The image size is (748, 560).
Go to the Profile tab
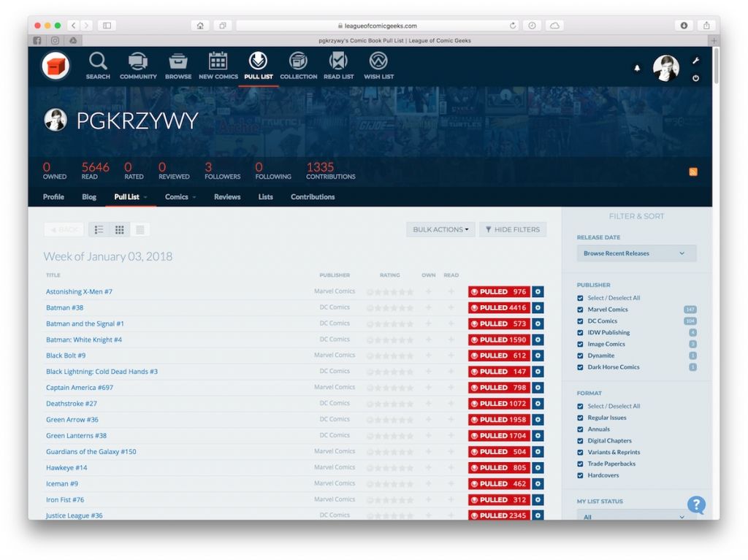point(53,197)
